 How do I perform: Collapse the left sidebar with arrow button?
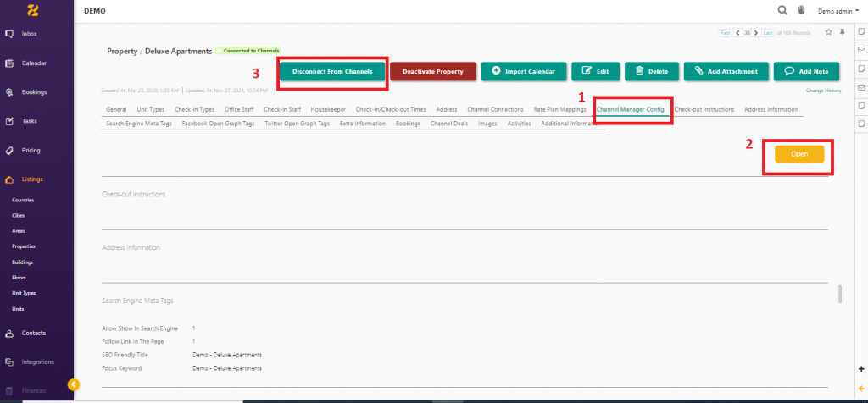coord(73,384)
